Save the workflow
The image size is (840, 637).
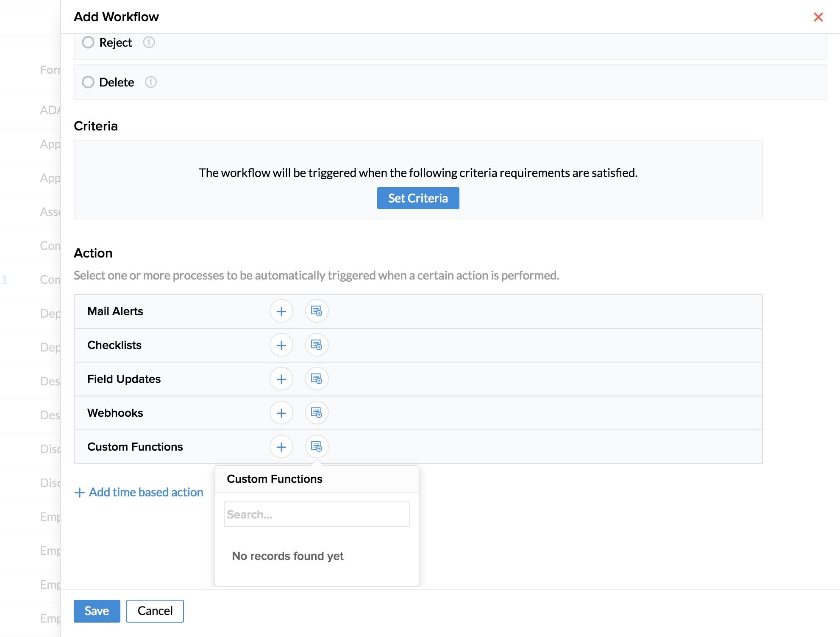pyautogui.click(x=97, y=611)
